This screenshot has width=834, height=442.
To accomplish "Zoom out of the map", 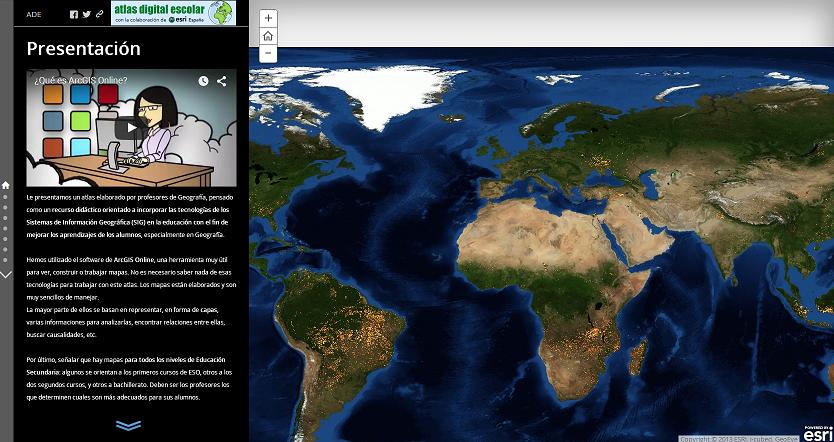I will pyautogui.click(x=268, y=53).
